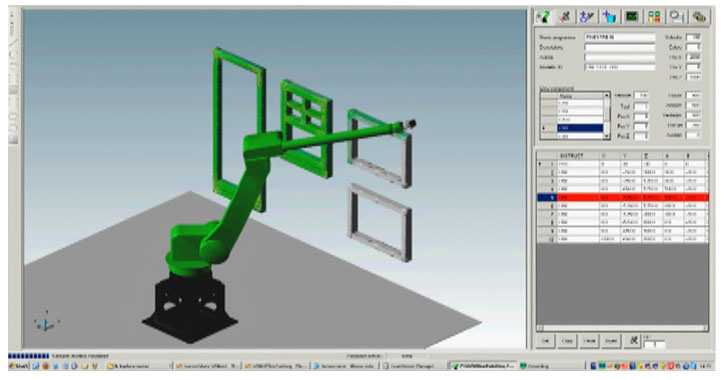This screenshot has height=380, width=726.
Task: Click the program name input field
Action: click(620, 37)
